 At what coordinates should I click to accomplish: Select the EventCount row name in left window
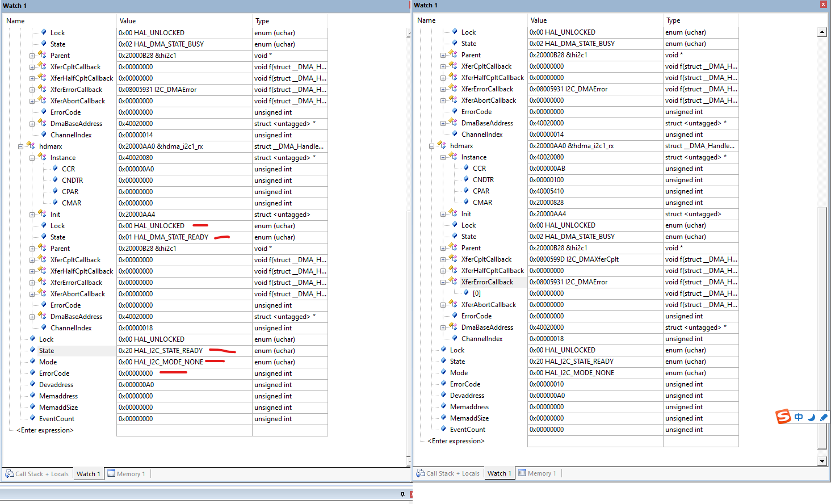point(57,419)
